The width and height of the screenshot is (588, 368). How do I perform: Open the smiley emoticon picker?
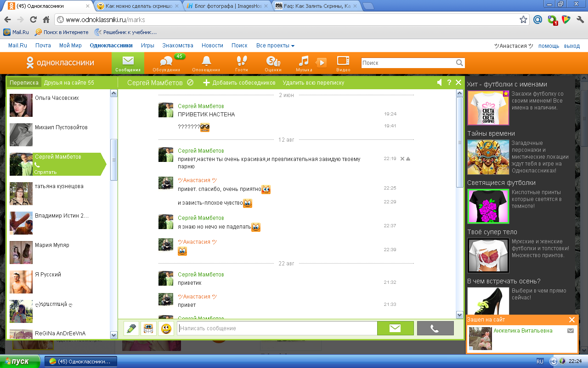pos(166,328)
